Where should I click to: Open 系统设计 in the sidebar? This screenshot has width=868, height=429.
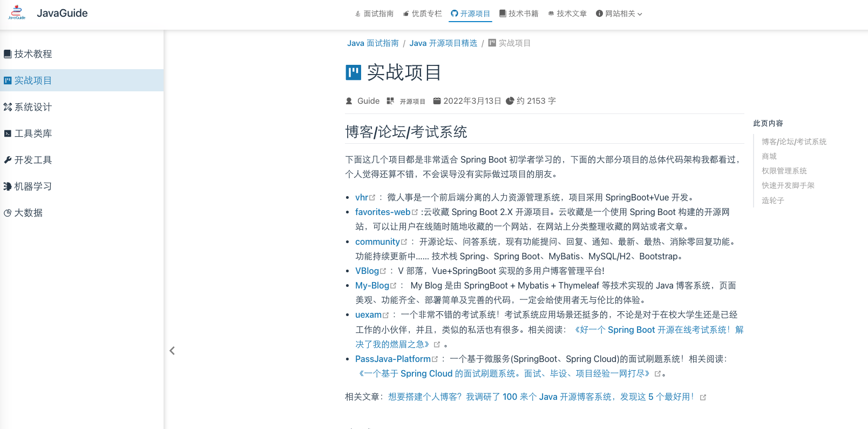[x=82, y=107]
